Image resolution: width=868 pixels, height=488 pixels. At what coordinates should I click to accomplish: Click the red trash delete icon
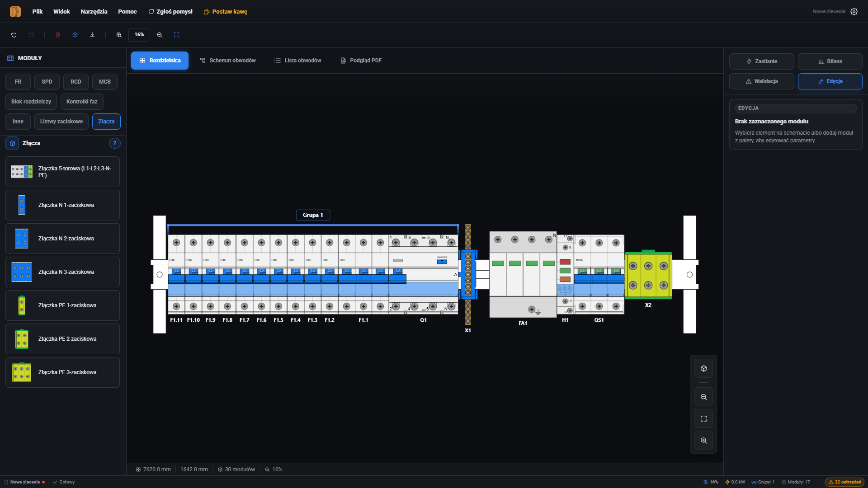click(58, 35)
